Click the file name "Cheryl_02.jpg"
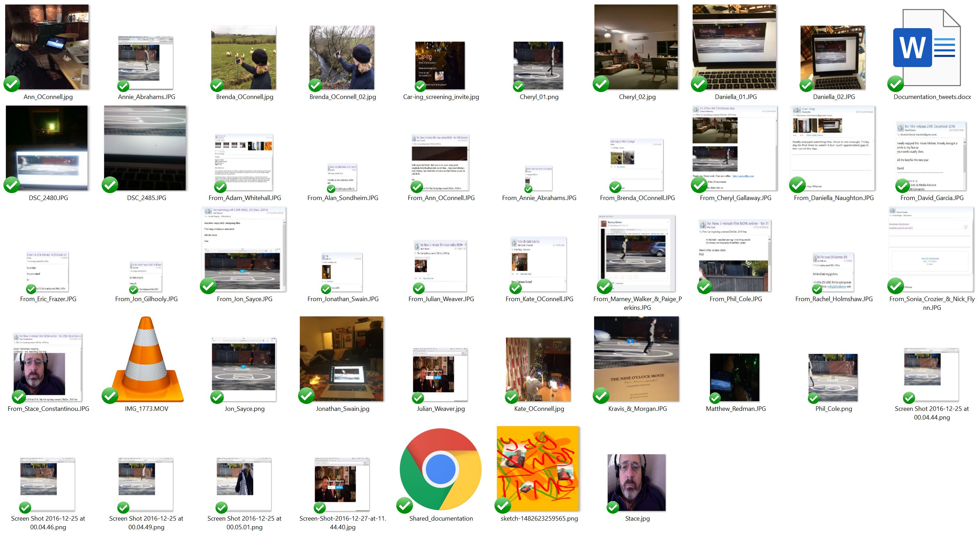980x555 pixels. tap(637, 97)
